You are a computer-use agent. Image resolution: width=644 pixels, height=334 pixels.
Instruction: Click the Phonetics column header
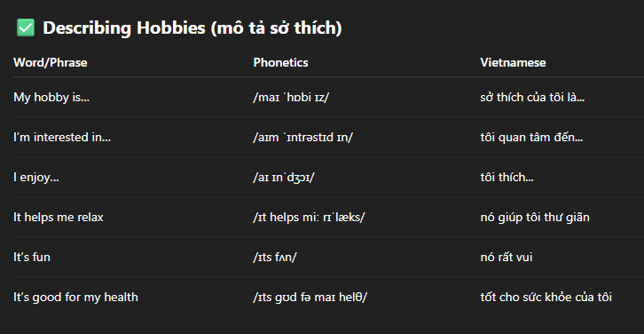tap(280, 62)
